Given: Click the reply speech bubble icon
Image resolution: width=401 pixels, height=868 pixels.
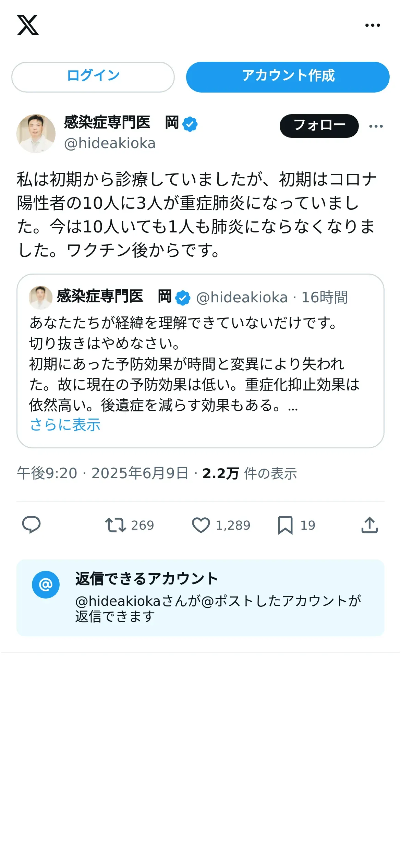Looking at the screenshot, I should pyautogui.click(x=31, y=525).
